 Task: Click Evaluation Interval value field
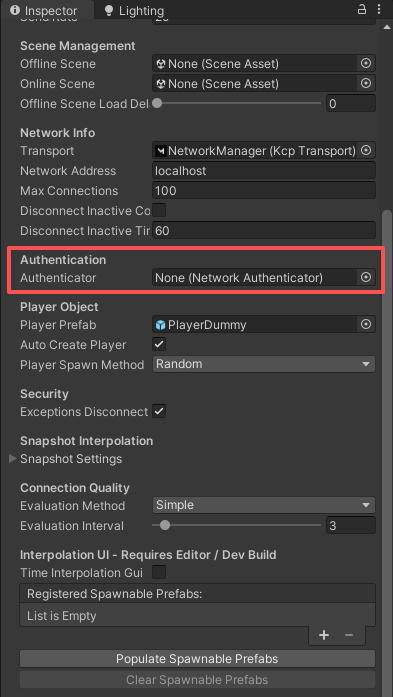click(x=351, y=525)
